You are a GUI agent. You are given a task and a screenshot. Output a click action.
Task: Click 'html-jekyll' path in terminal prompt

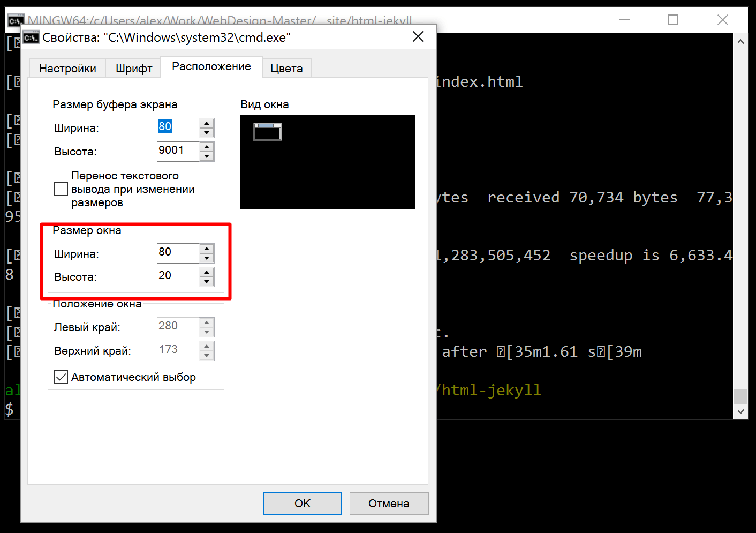coord(492,391)
